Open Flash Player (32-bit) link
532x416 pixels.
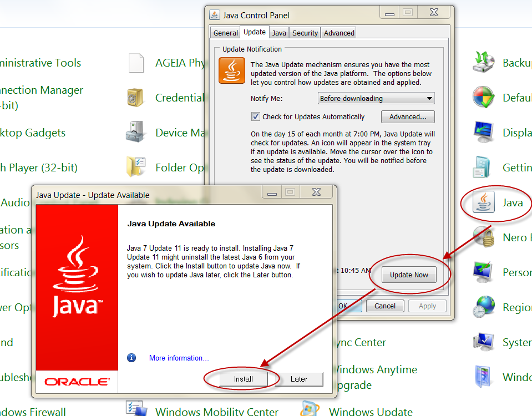tap(39, 168)
